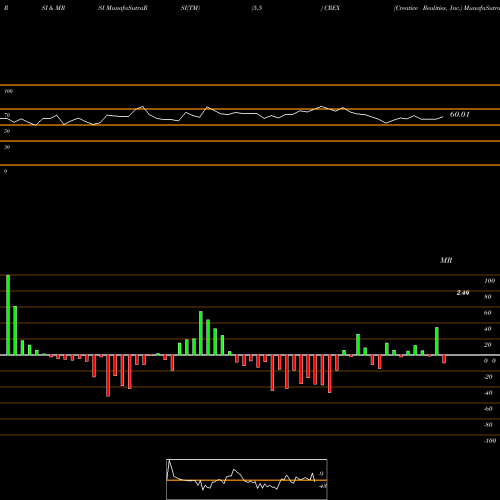The height and width of the screenshot is (500, 500).
Task: Click the Creative Realities, Inc. header text
Action: pos(428,8)
